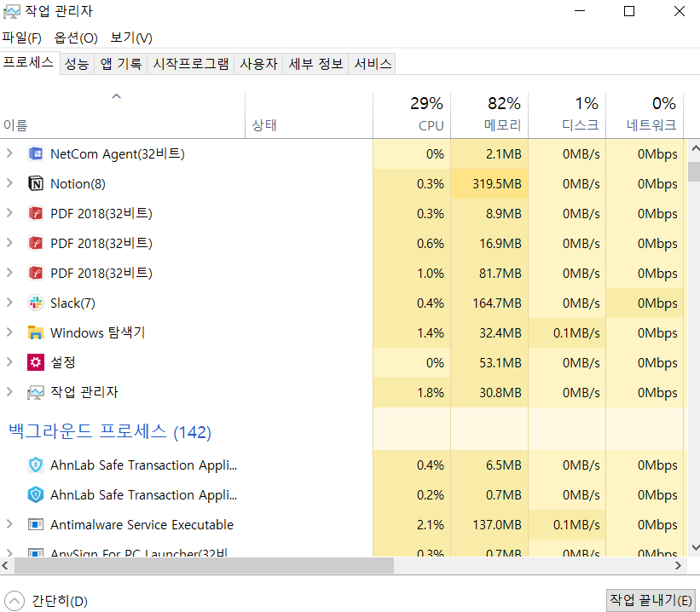
Task: Click the horizontal scrollbar left arrow
Action: tap(5, 566)
